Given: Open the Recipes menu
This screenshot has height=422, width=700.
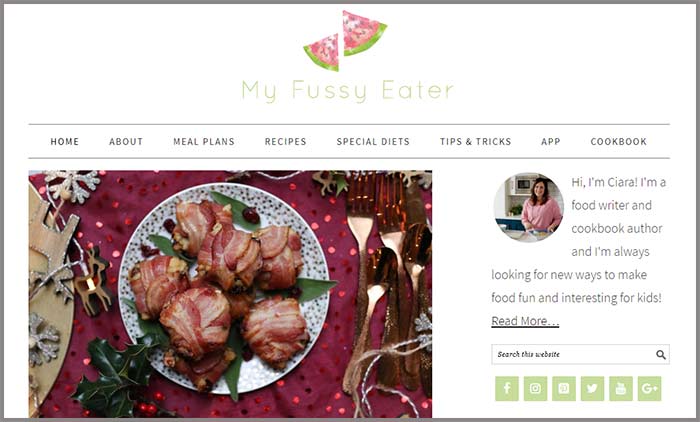Looking at the screenshot, I should coord(286,142).
